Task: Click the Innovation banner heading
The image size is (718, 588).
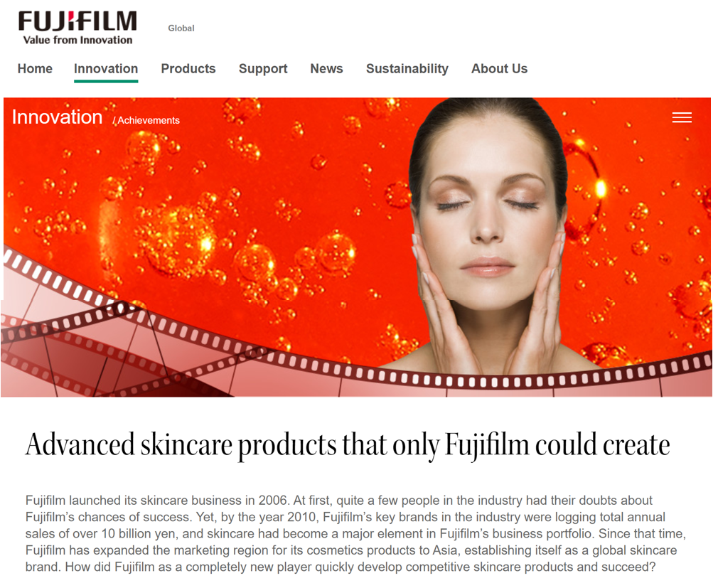Action: pos(57,117)
